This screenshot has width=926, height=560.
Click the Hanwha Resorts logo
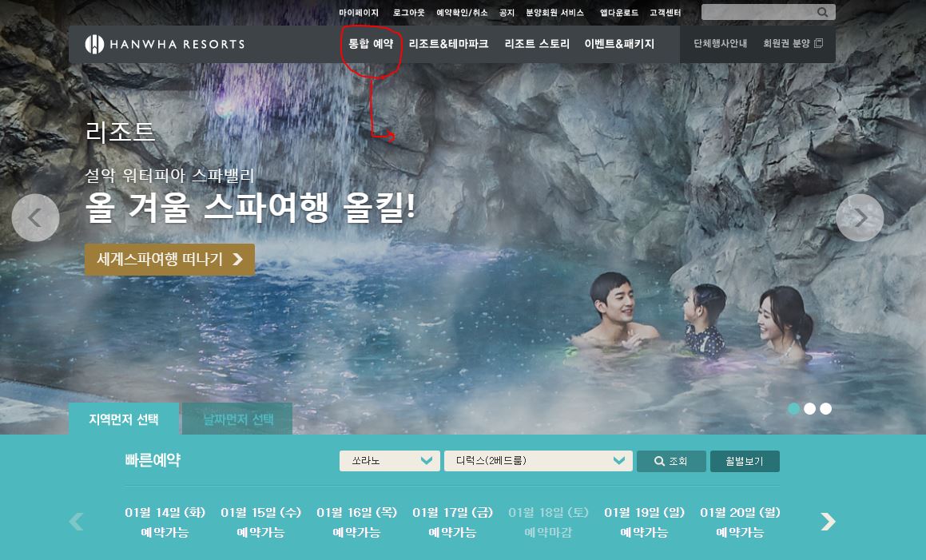[165, 44]
